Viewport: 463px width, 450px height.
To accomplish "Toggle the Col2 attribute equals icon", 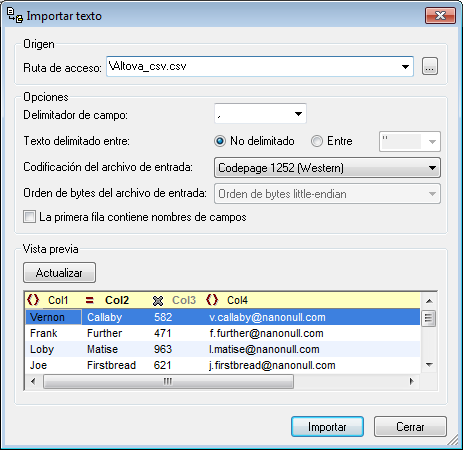I will click(x=89, y=300).
